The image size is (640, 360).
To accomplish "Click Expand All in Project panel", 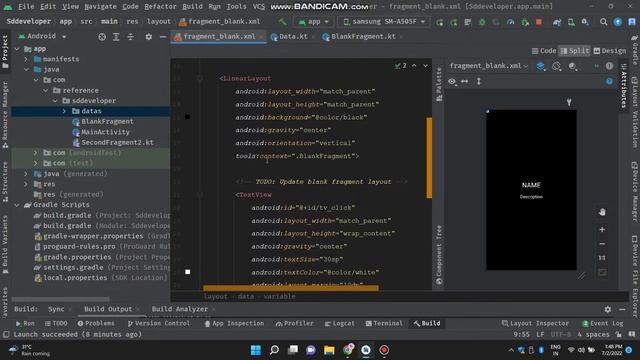I will point(116,37).
